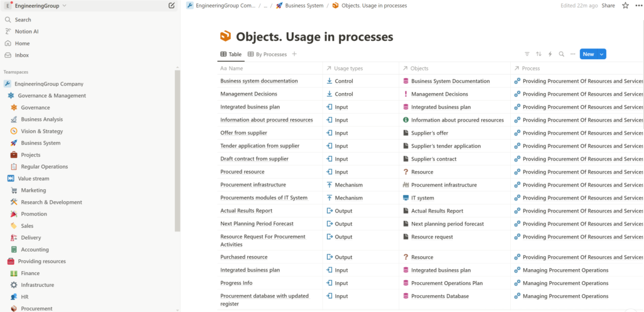Click the Share button

608,6
